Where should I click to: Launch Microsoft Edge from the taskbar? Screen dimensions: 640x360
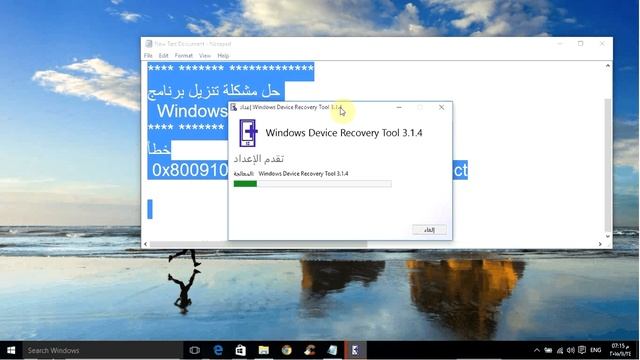(x=218, y=350)
